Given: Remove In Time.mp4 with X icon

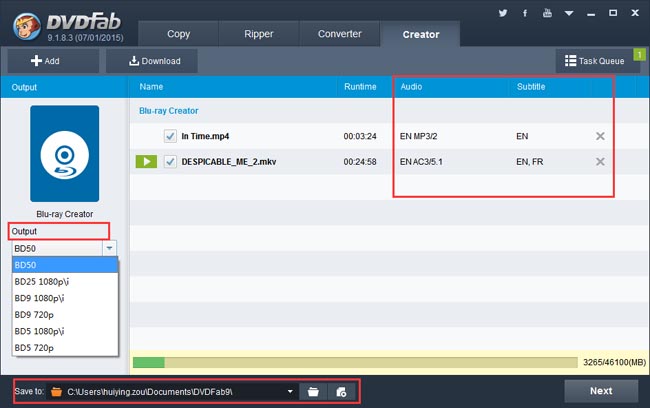Looking at the screenshot, I should [x=600, y=136].
